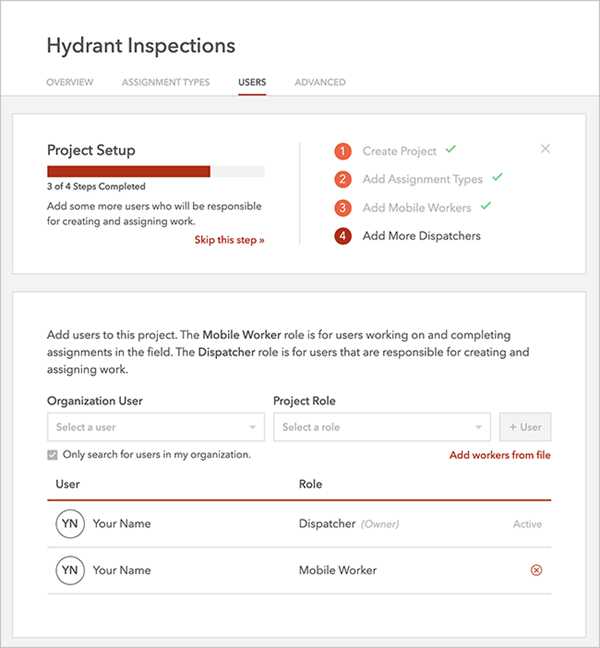Remove the Mobile Worker user row

(535, 570)
